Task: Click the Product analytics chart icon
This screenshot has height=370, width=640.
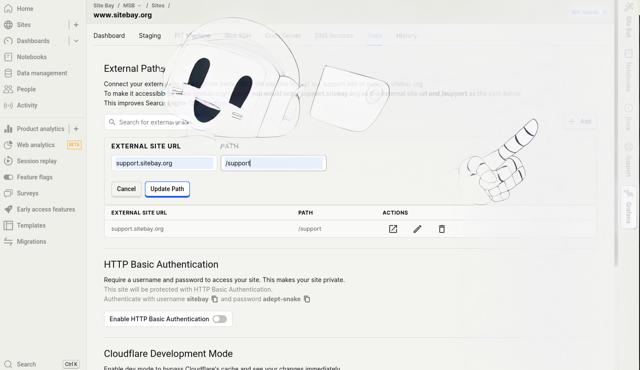Action: (8, 129)
